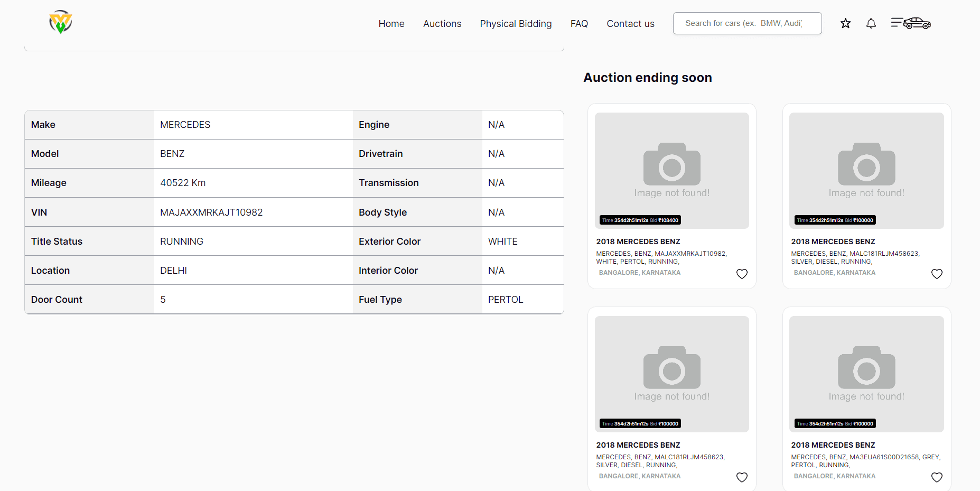Open image placeholder of MAJAXXMRKAJT10982 listing

(671, 170)
